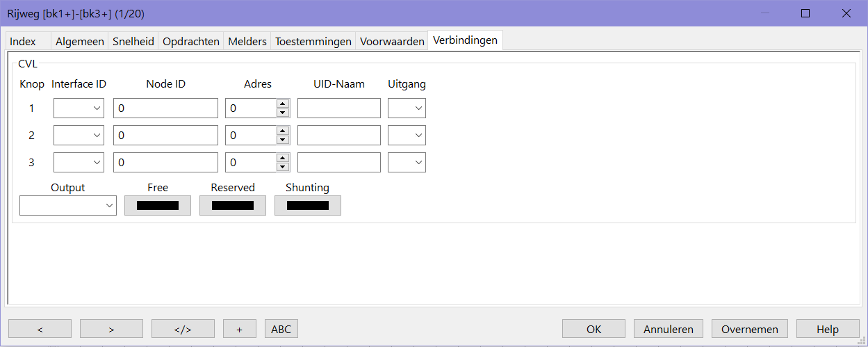Open the Output combo box
This screenshot has width=868, height=347.
pyautogui.click(x=68, y=205)
